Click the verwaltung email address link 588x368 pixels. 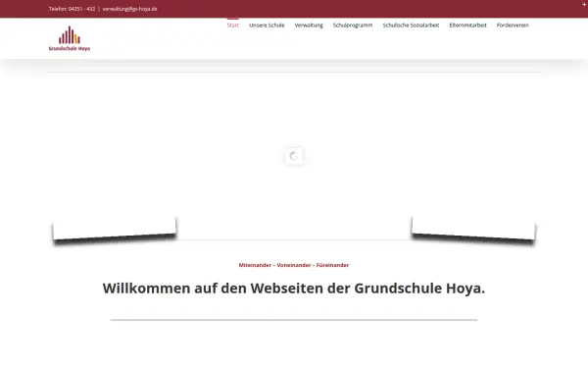coord(129,9)
